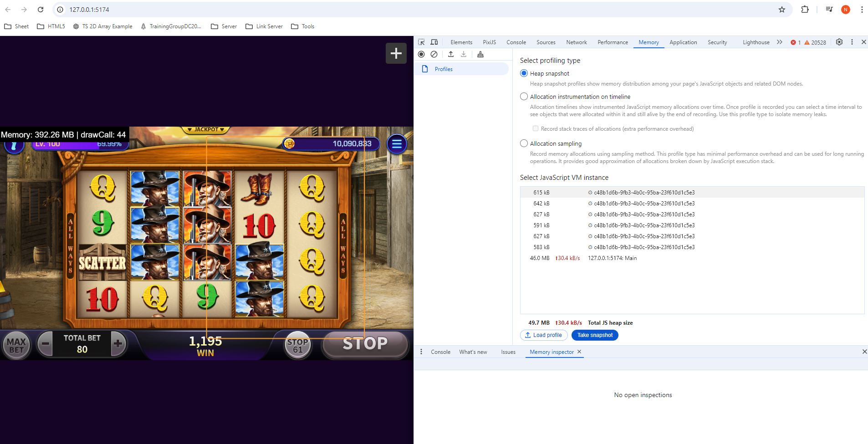The width and height of the screenshot is (868, 444).
Task: Click the plus button above the game canvas
Action: 396,53
